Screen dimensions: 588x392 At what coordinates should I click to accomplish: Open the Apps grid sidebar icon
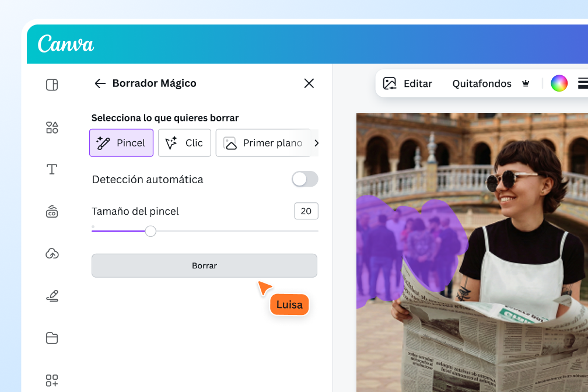tap(52, 380)
